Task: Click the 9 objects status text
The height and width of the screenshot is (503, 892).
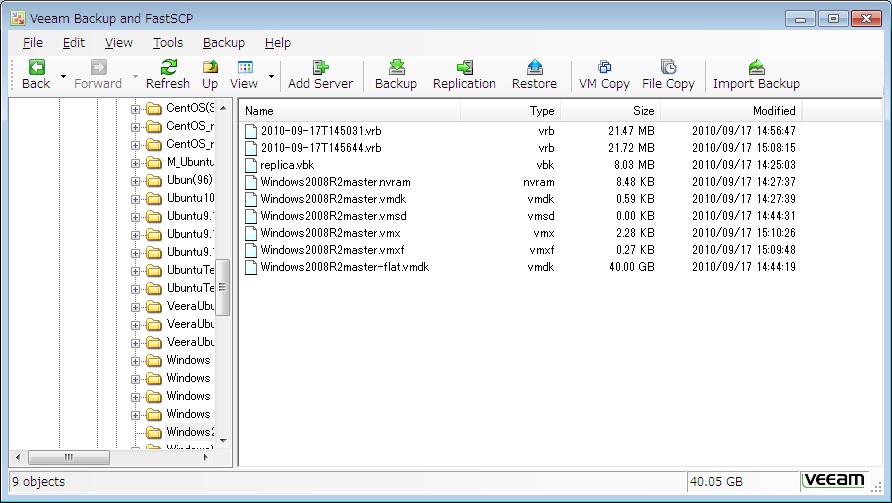Action: tap(39, 481)
